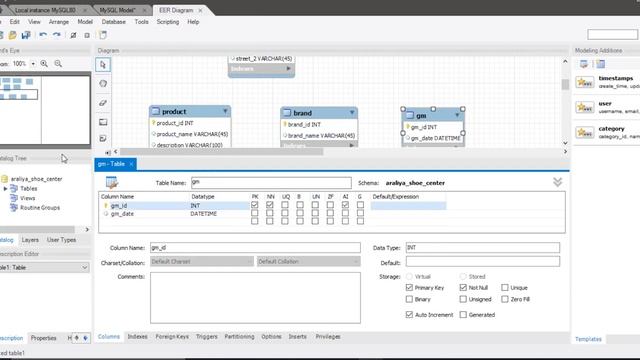The height and width of the screenshot is (360, 640).
Task: Select the hand pan tool
Action: (103, 84)
